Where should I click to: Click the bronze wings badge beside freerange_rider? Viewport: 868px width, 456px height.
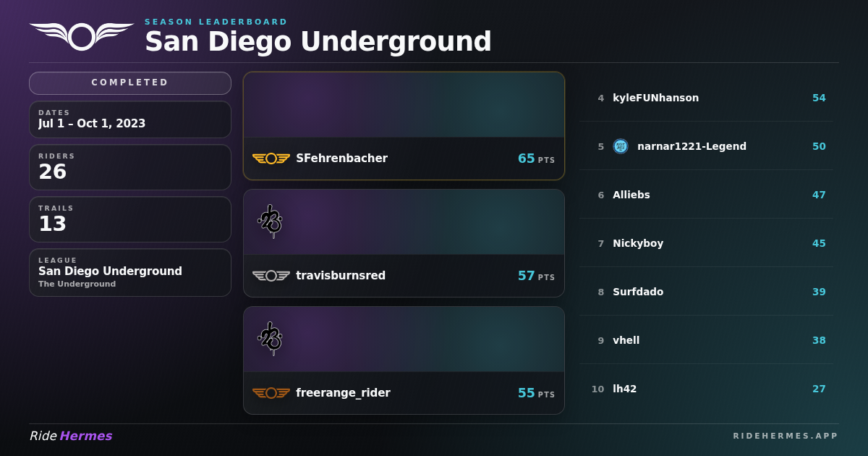[271, 393]
